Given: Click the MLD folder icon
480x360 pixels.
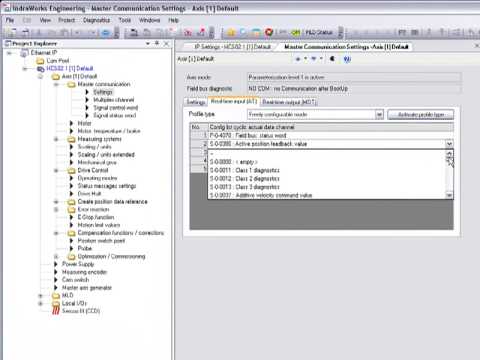Looking at the screenshot, I should 56,296.
